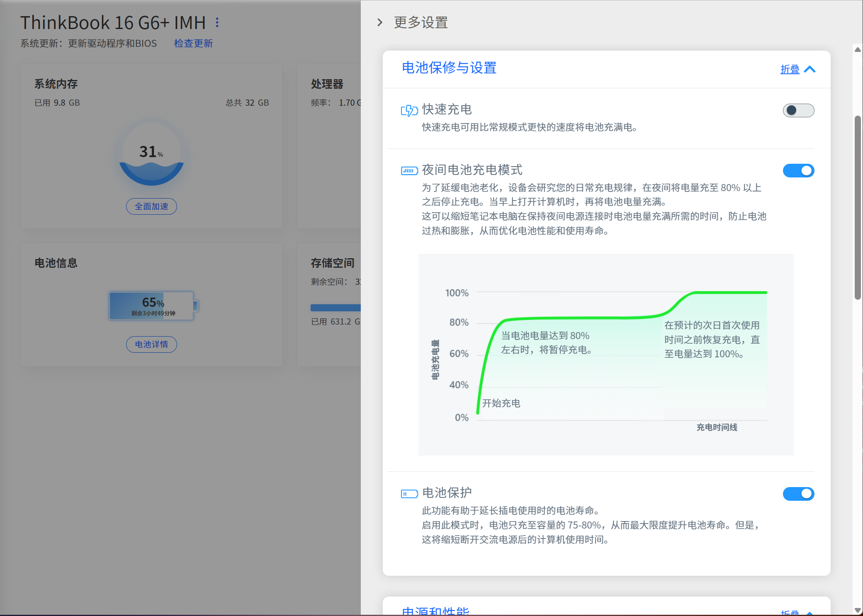Click the 电池保修与设置 section heading
Image resolution: width=863 pixels, height=616 pixels.
pos(449,68)
